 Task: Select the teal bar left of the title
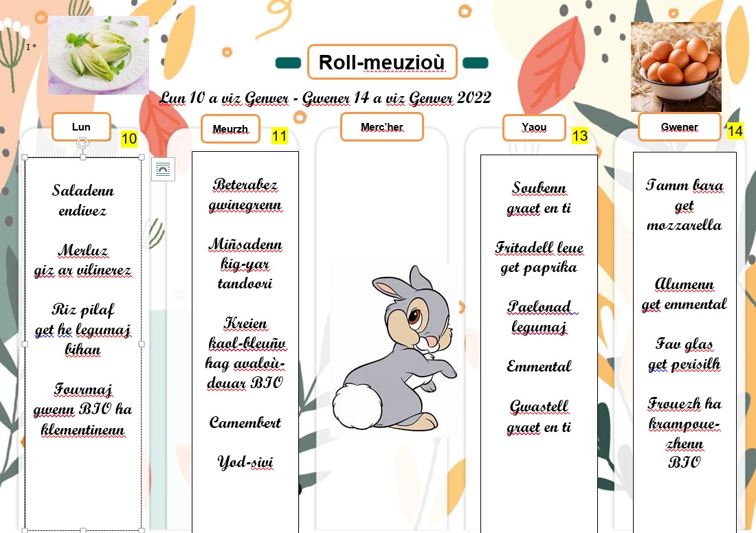click(288, 63)
